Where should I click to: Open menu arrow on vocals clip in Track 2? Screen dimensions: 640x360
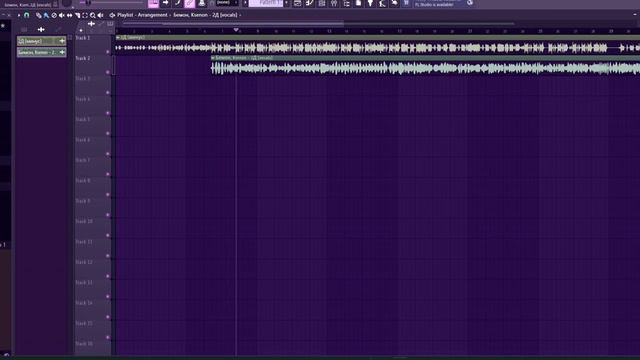pyautogui.click(x=213, y=58)
